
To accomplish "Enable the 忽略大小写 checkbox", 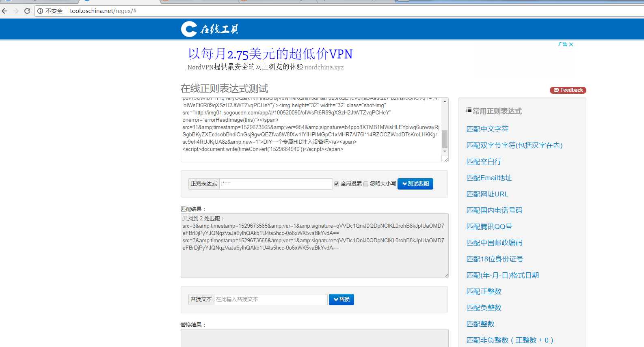I will (x=366, y=184).
